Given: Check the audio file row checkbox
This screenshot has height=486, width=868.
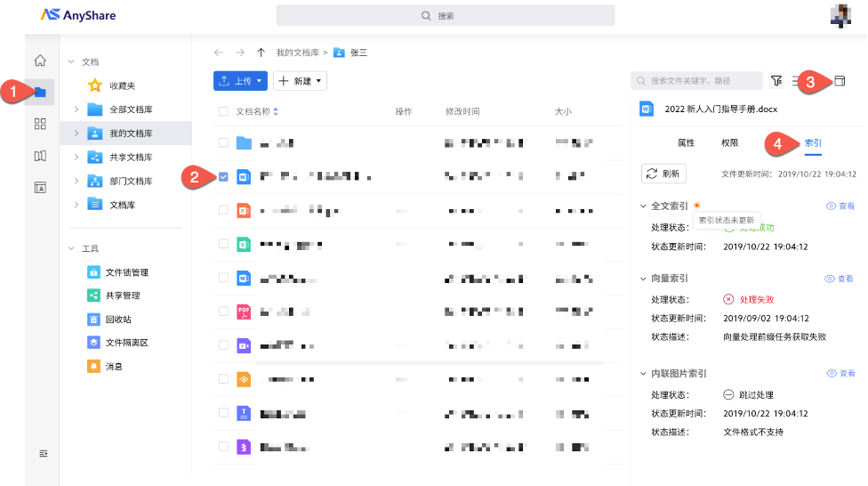Looking at the screenshot, I should pos(223,379).
